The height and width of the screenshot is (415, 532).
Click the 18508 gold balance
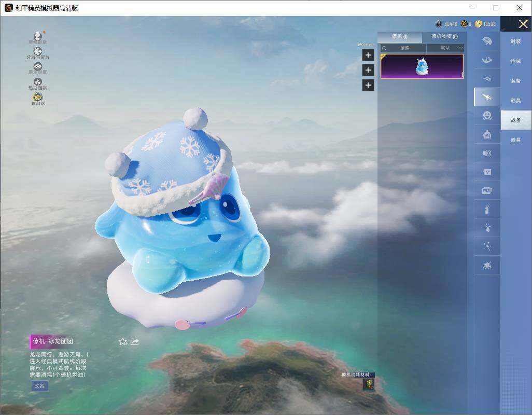(x=489, y=24)
